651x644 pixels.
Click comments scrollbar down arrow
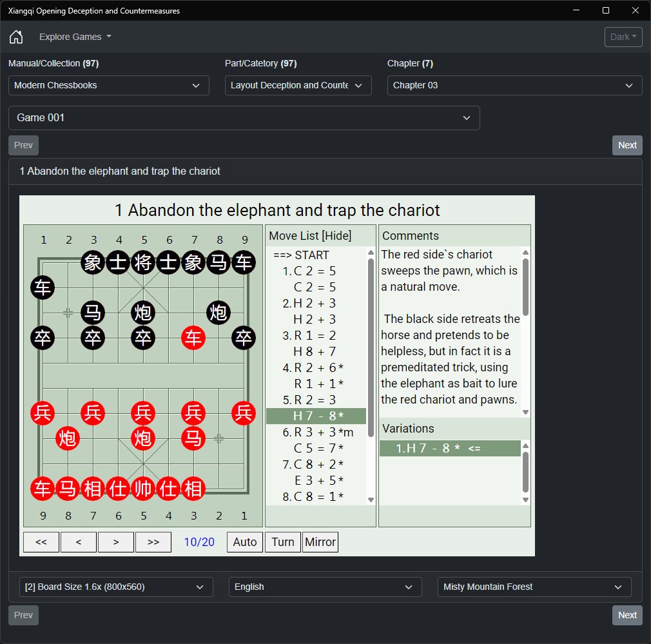pos(525,413)
